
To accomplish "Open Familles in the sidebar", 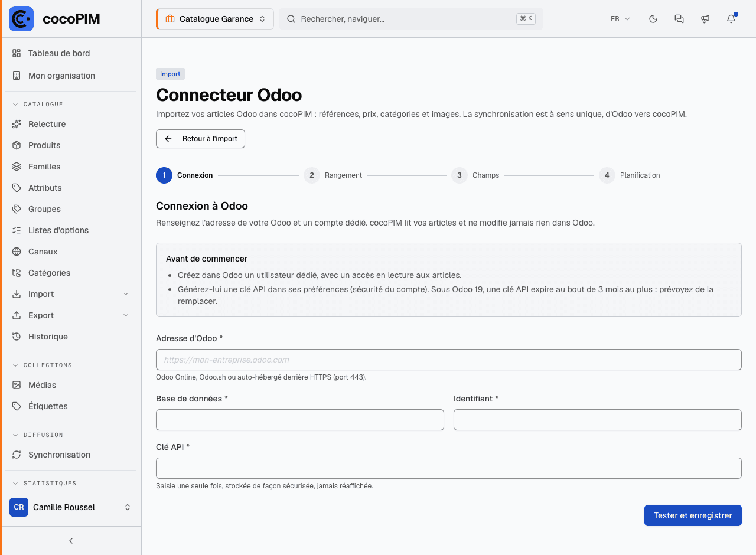I will [x=71, y=166].
